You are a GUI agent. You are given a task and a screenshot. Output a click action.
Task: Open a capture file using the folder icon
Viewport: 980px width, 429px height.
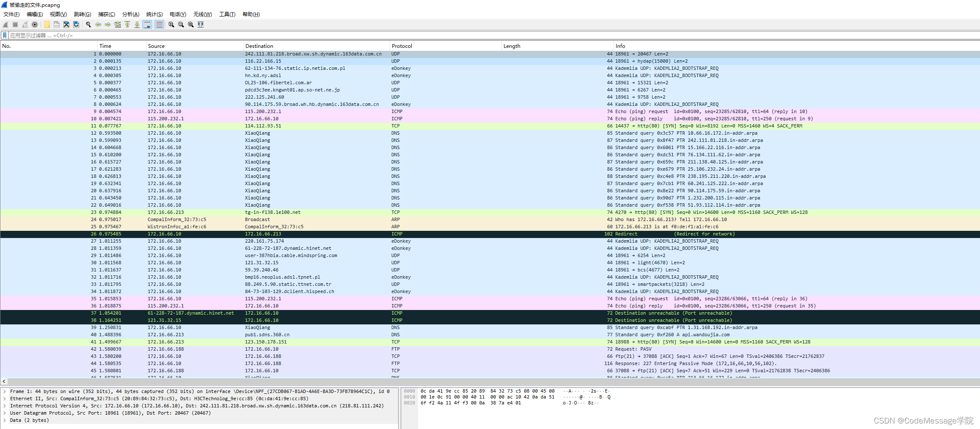coord(47,25)
